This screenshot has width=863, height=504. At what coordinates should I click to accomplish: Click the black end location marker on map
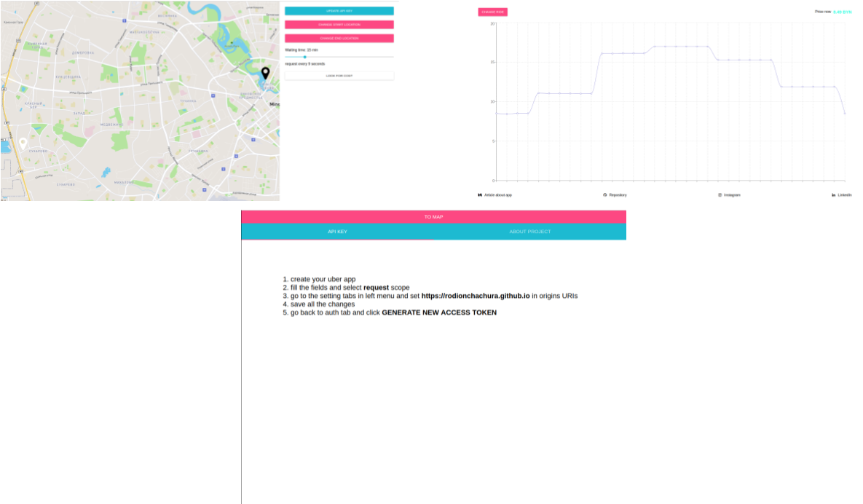tap(265, 73)
